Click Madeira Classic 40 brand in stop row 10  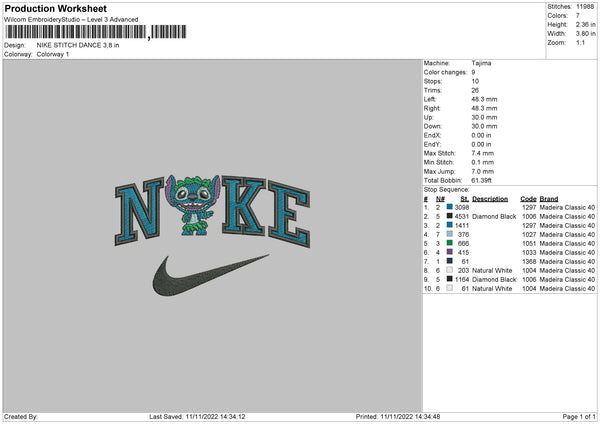tap(567, 289)
